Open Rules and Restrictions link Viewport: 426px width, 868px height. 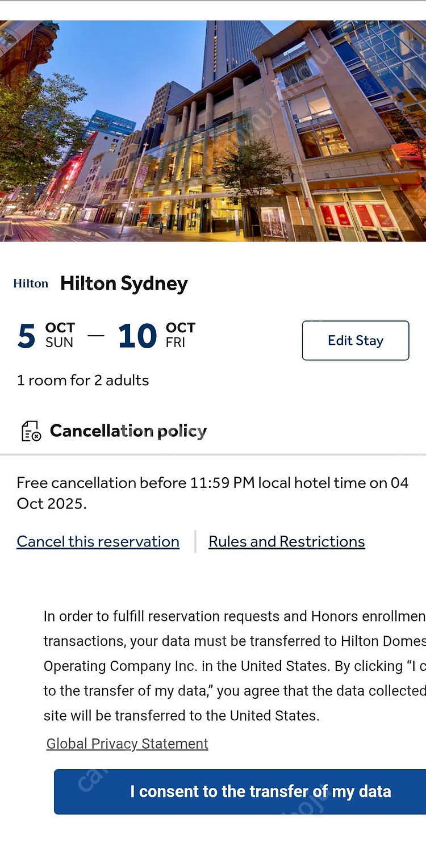[x=287, y=542]
